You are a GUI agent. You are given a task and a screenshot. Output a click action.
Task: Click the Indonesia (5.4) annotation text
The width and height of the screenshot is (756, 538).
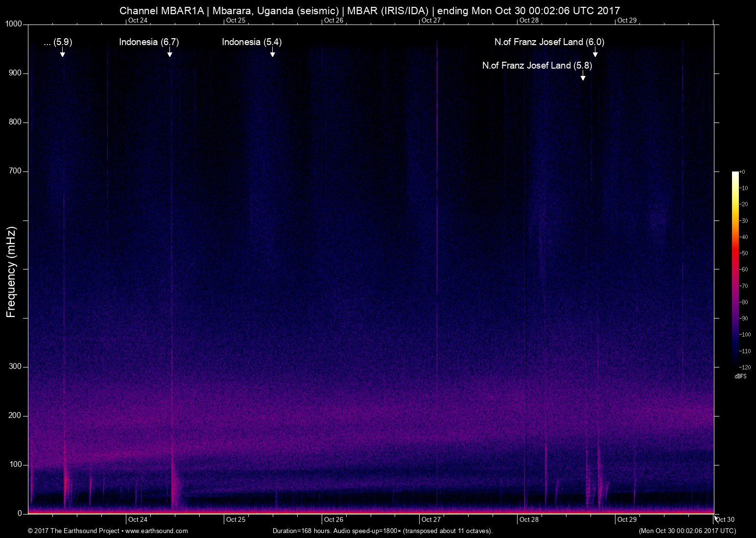coord(252,42)
